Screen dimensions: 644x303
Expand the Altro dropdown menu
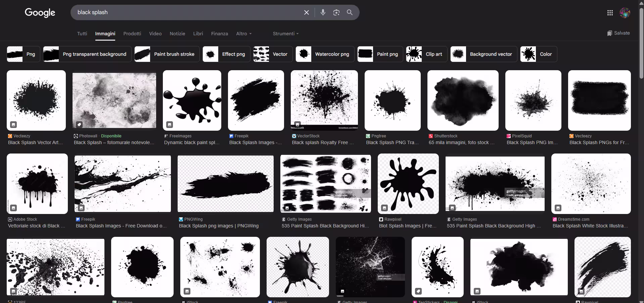pos(243,34)
